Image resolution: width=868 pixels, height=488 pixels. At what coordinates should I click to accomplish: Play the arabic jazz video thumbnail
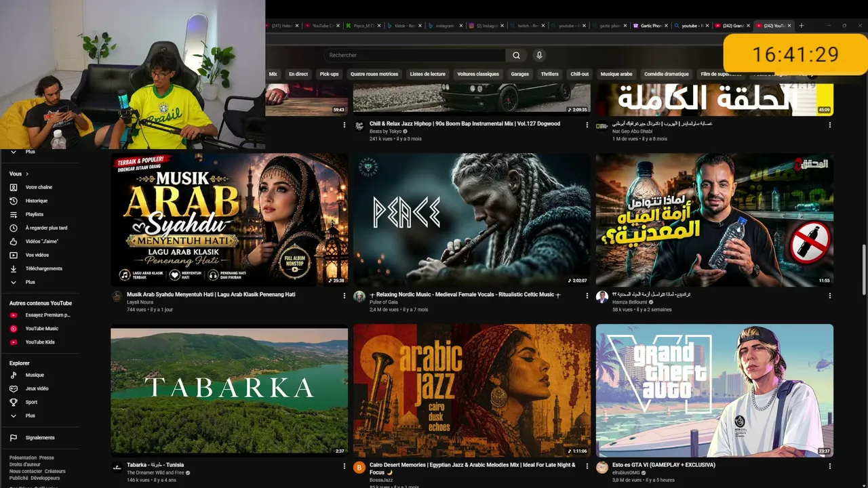click(x=472, y=390)
